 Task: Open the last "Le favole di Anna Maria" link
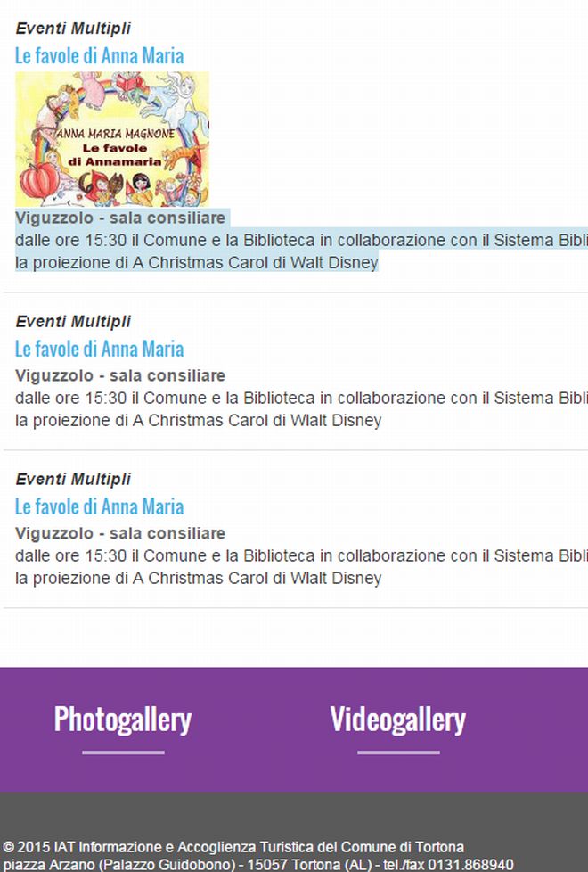click(x=99, y=506)
